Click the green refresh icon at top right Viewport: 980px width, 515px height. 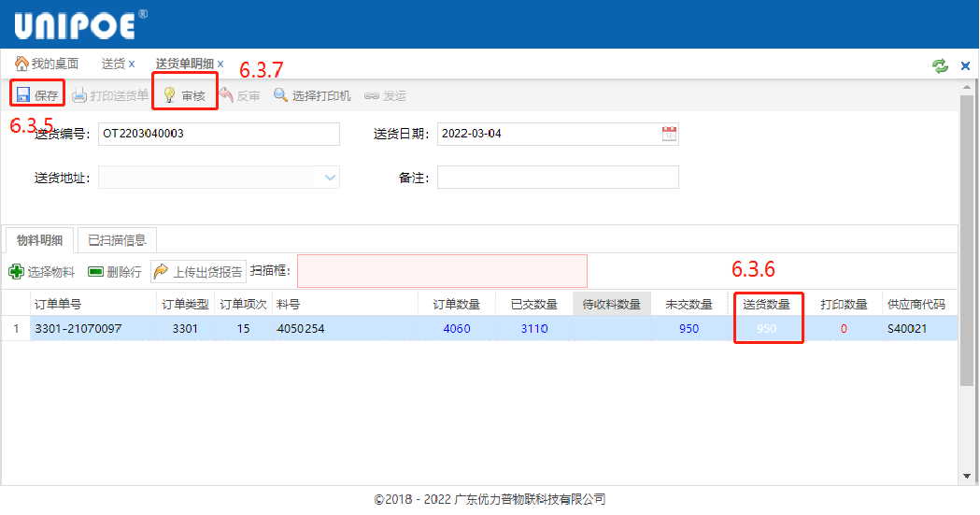(x=940, y=65)
